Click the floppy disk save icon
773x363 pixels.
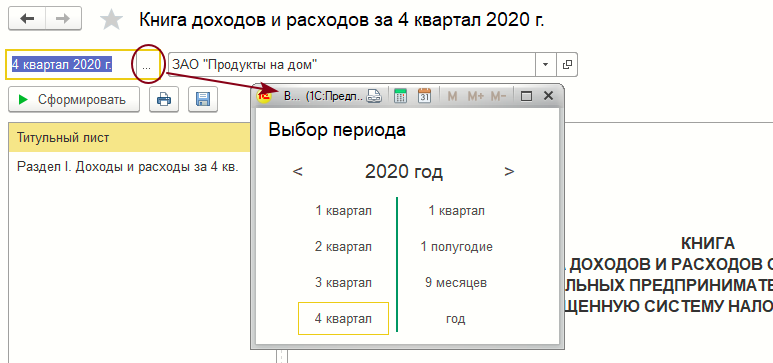pos(203,100)
